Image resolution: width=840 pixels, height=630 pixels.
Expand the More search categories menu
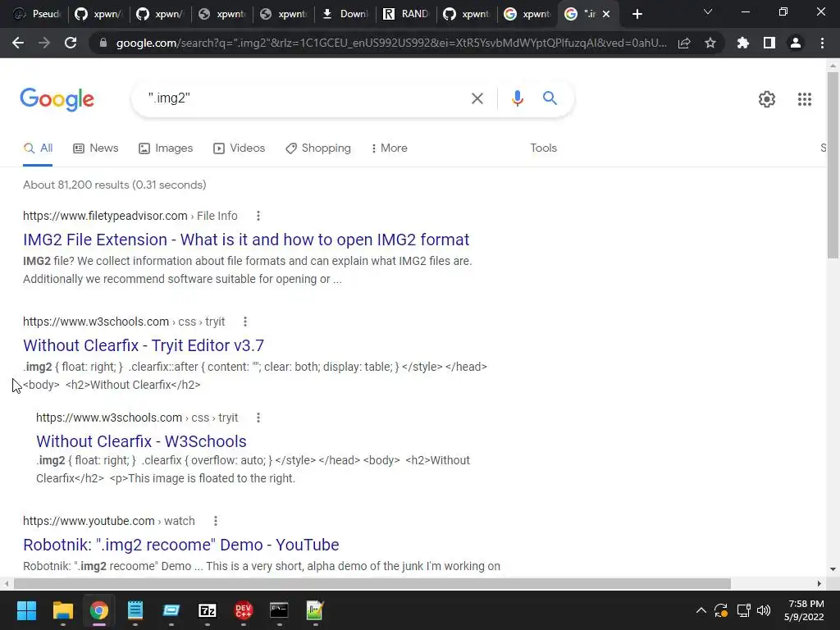389,148
